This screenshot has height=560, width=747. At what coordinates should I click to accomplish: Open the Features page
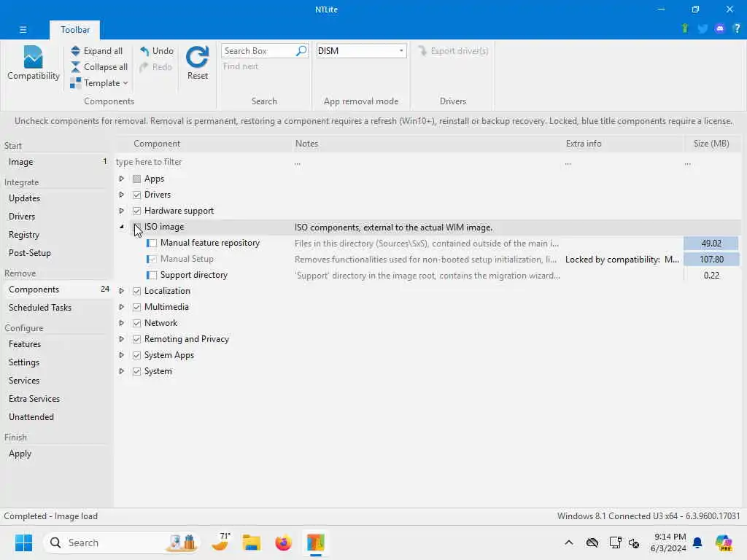pyautogui.click(x=56, y=344)
